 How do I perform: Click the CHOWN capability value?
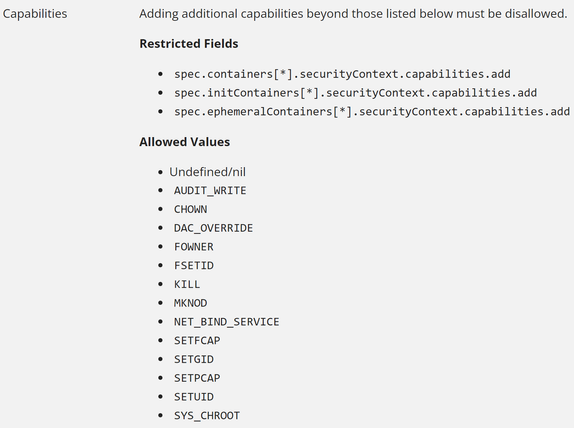coord(190,209)
